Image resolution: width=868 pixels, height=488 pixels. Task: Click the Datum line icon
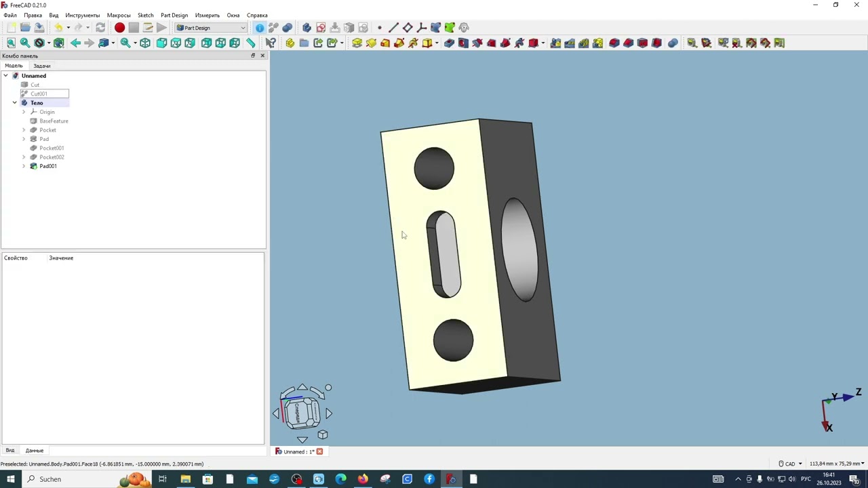tap(393, 28)
